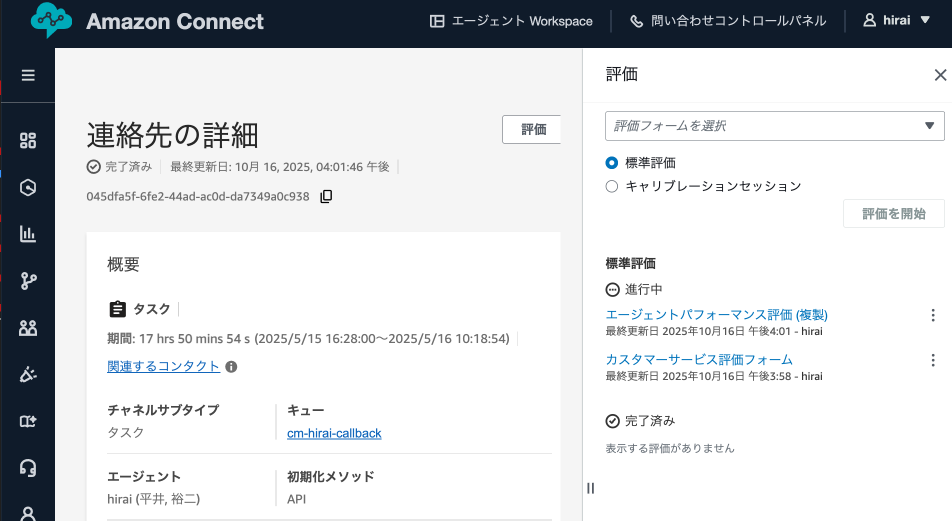Open the users group sidebar icon
The width and height of the screenshot is (952, 521).
[28, 328]
